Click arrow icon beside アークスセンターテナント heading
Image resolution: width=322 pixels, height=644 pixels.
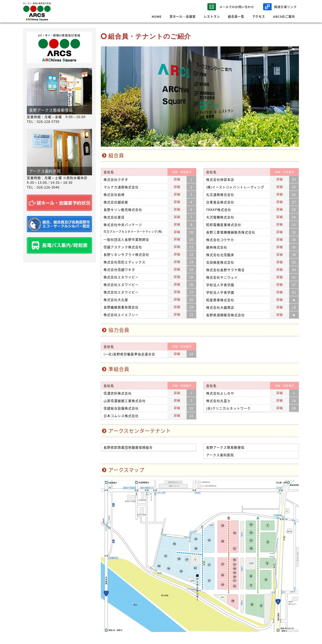(104, 431)
